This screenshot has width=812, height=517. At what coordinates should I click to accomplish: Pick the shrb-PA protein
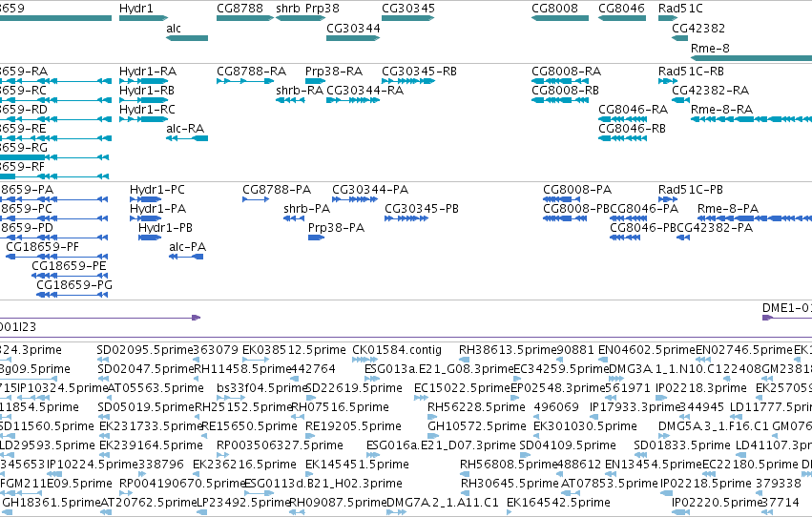[306, 209]
